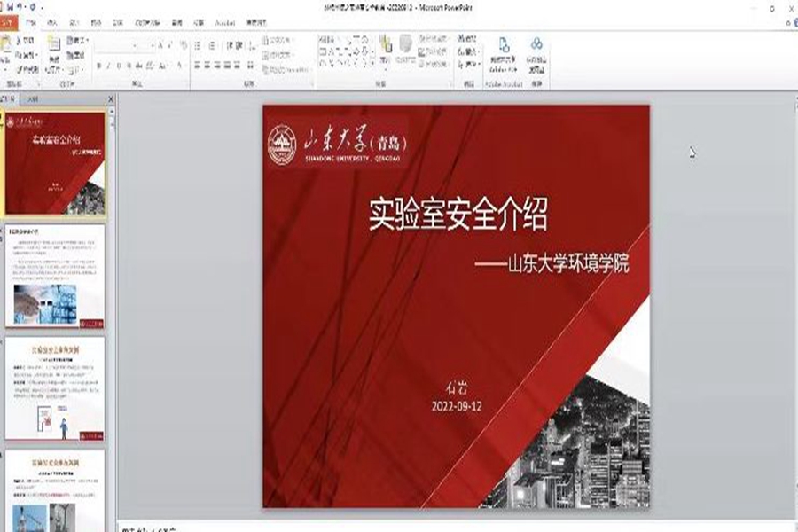798x532 pixels.
Task: Expand the Shapes gallery More arrow
Action: (x=372, y=64)
